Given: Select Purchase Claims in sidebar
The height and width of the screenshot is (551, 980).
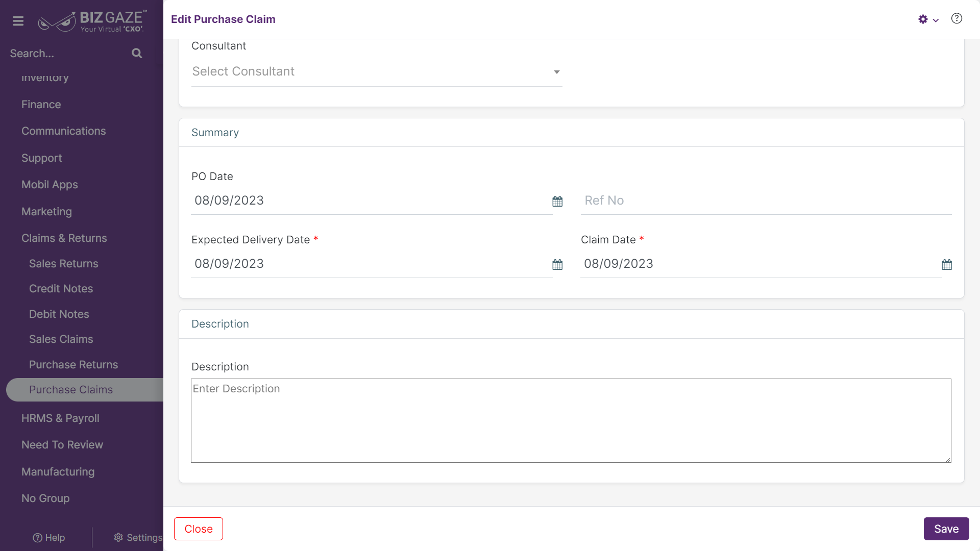Looking at the screenshot, I should tap(85, 389).
